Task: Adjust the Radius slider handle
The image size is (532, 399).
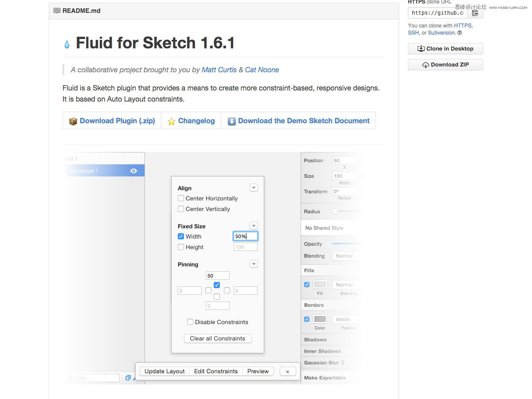Action: pyautogui.click(x=335, y=211)
